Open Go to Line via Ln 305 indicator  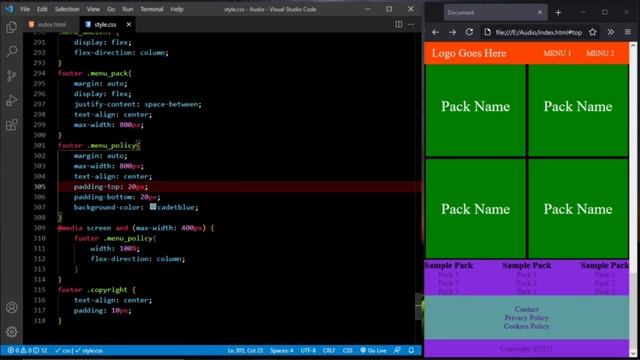[x=245, y=350]
